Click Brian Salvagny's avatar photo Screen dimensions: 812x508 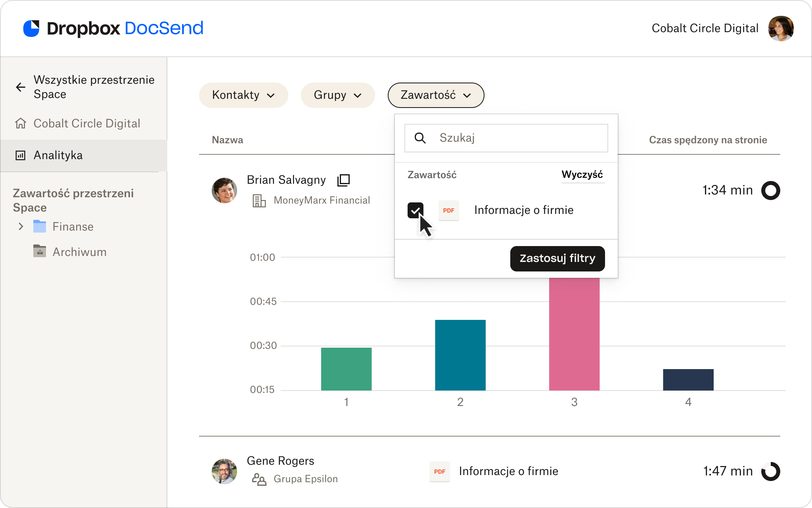coord(224,190)
